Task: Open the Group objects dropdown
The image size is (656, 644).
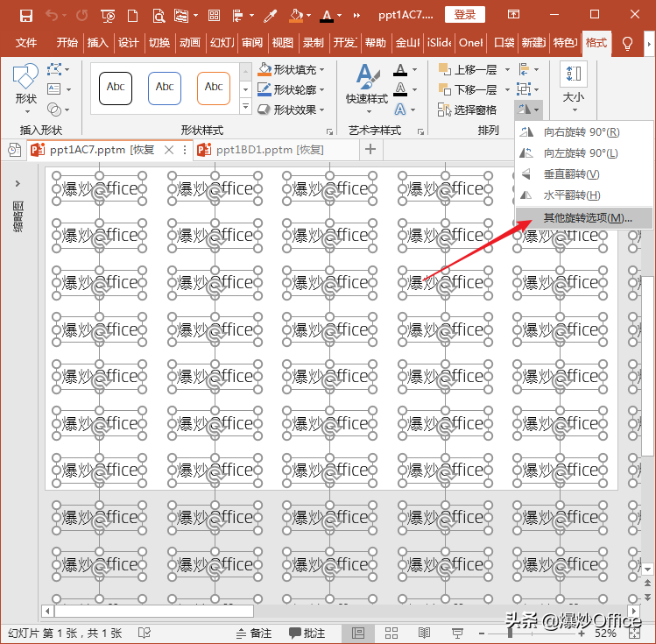Action: point(528,89)
